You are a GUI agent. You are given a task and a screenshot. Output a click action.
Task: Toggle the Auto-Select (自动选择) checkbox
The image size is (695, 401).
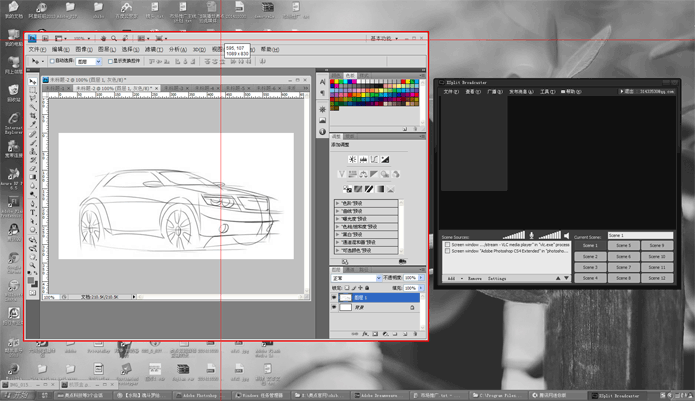[x=52, y=61]
